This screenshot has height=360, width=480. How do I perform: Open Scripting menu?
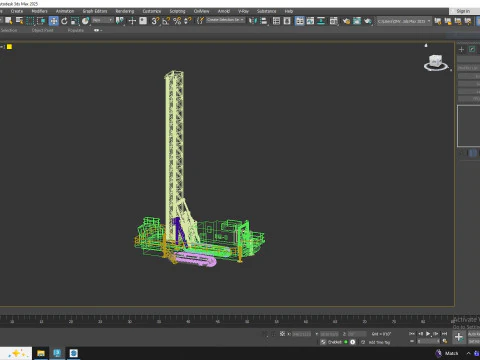pyautogui.click(x=177, y=11)
